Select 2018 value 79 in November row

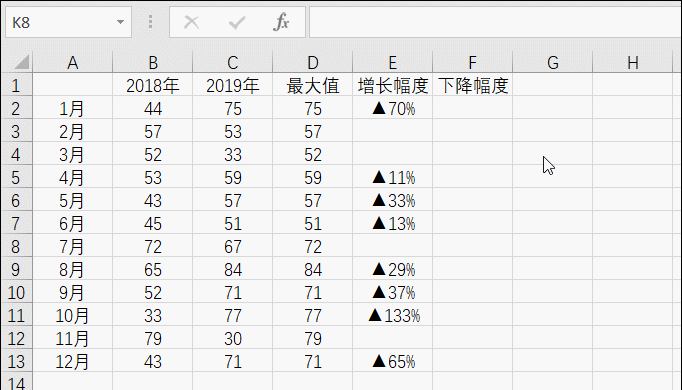click(x=153, y=338)
